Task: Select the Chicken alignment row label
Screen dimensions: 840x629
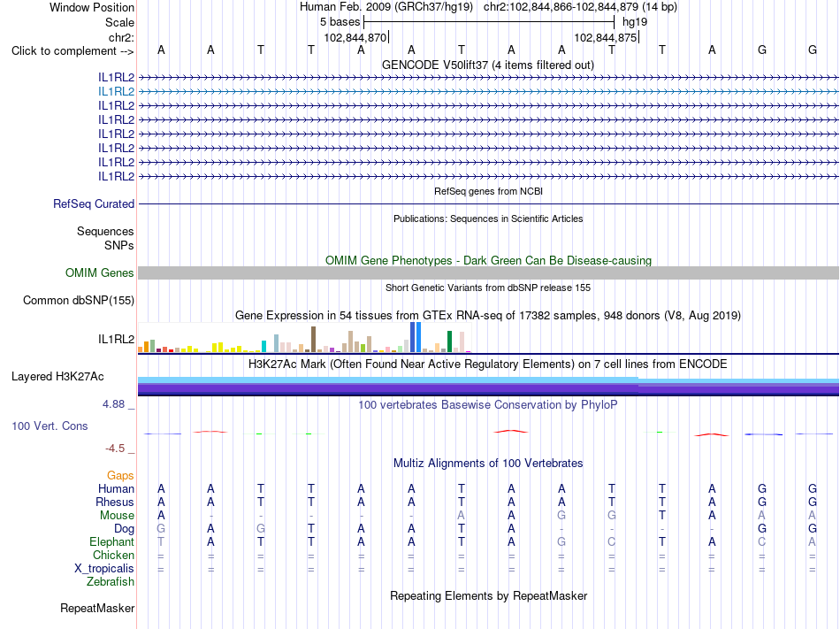Action: (x=113, y=555)
